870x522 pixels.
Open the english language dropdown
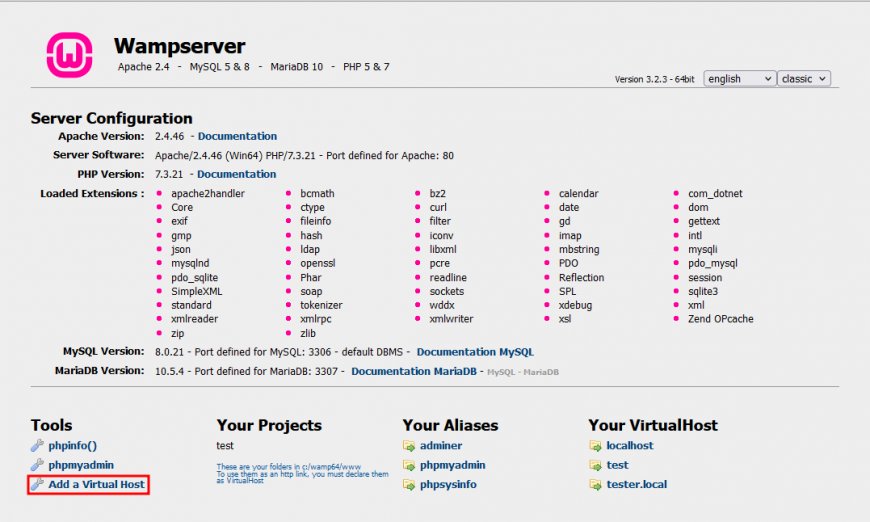click(x=739, y=79)
